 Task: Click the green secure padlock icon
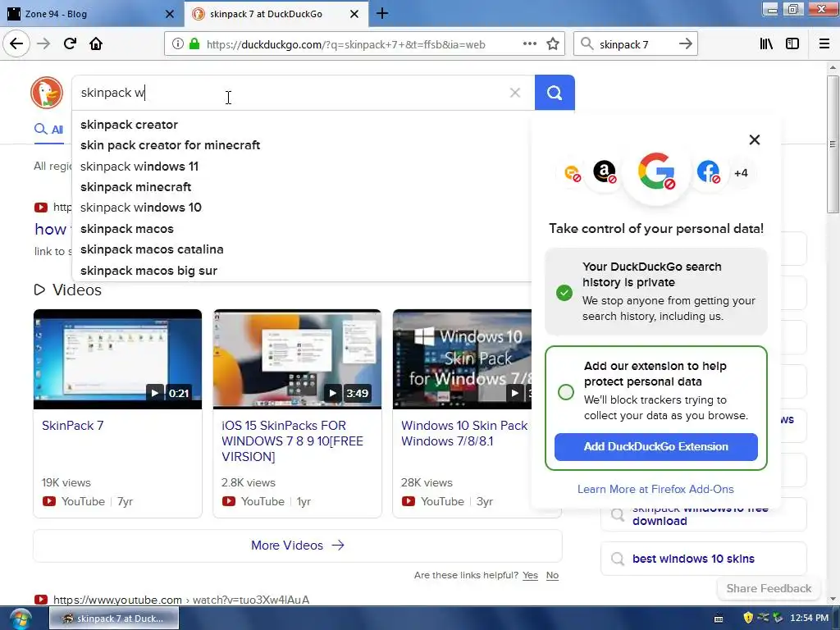coord(194,44)
